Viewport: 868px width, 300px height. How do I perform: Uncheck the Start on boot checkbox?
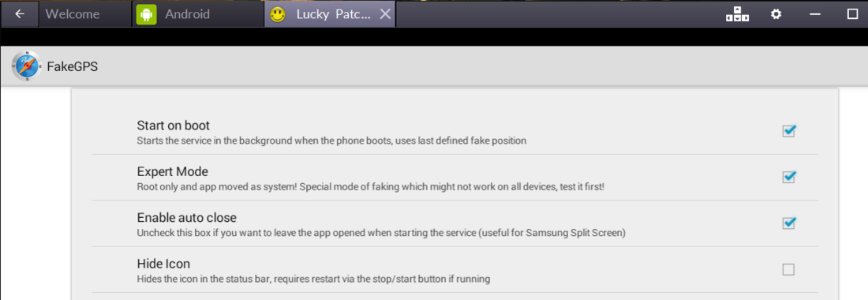click(x=789, y=131)
